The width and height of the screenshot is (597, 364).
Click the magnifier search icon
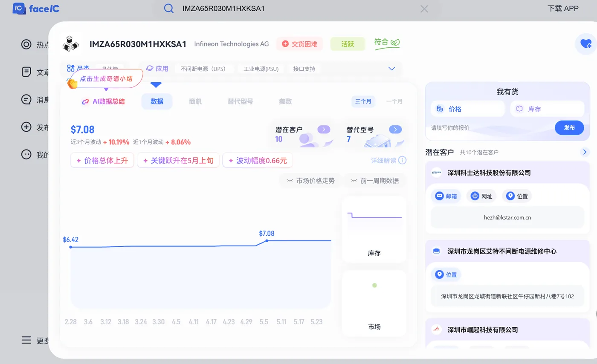click(x=168, y=9)
